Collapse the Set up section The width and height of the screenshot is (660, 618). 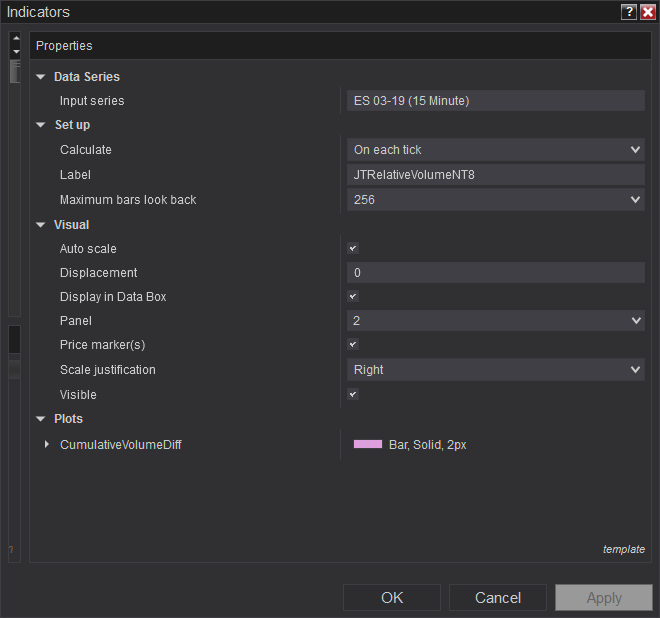[x=41, y=125]
